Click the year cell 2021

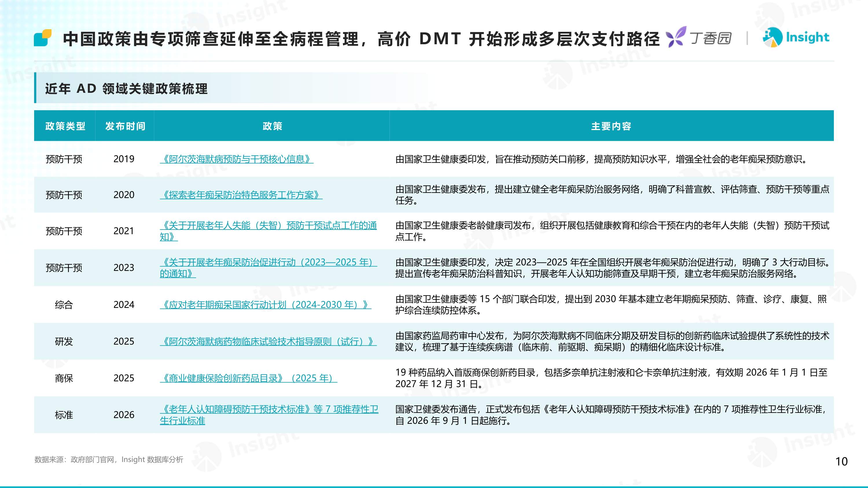point(124,231)
